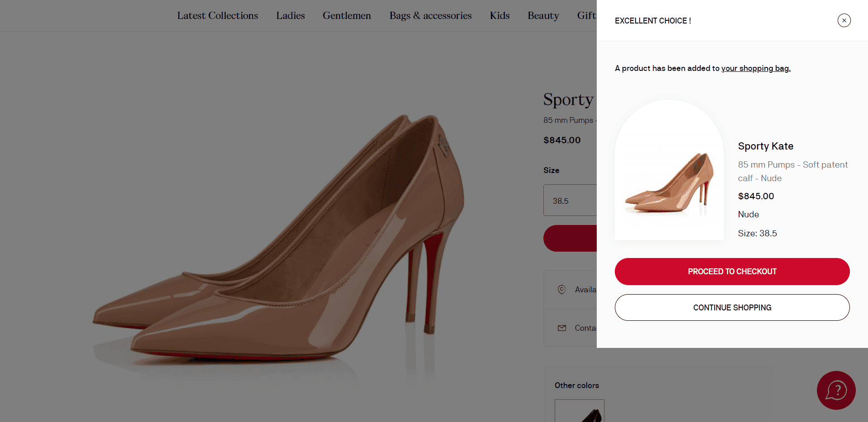
Task: Click the contact envelope icon
Action: point(561,328)
